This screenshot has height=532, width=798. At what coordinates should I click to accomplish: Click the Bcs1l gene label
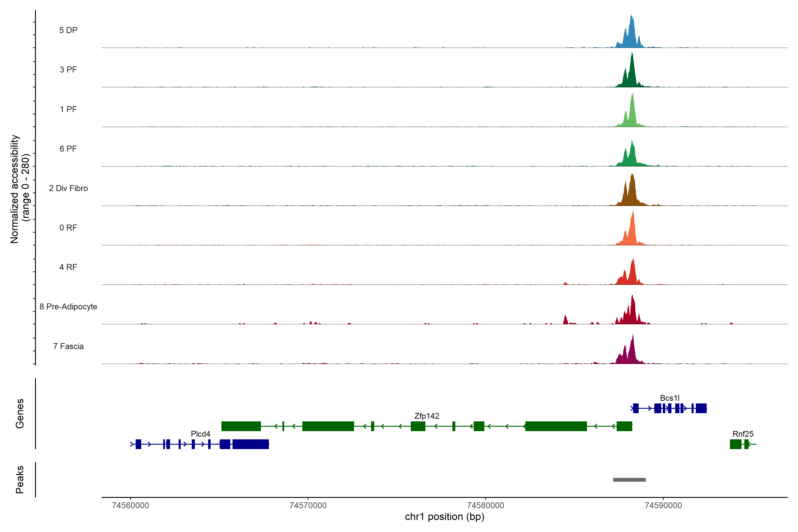tap(669, 398)
